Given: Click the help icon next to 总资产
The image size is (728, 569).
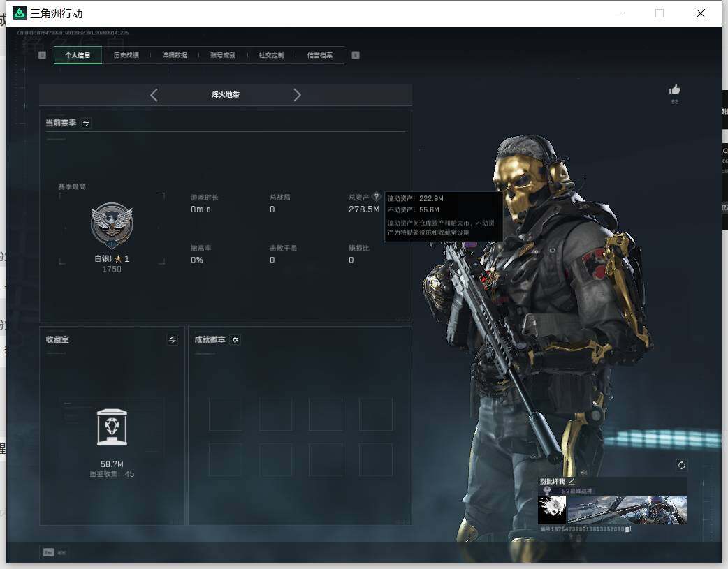Looking at the screenshot, I should coord(377,196).
